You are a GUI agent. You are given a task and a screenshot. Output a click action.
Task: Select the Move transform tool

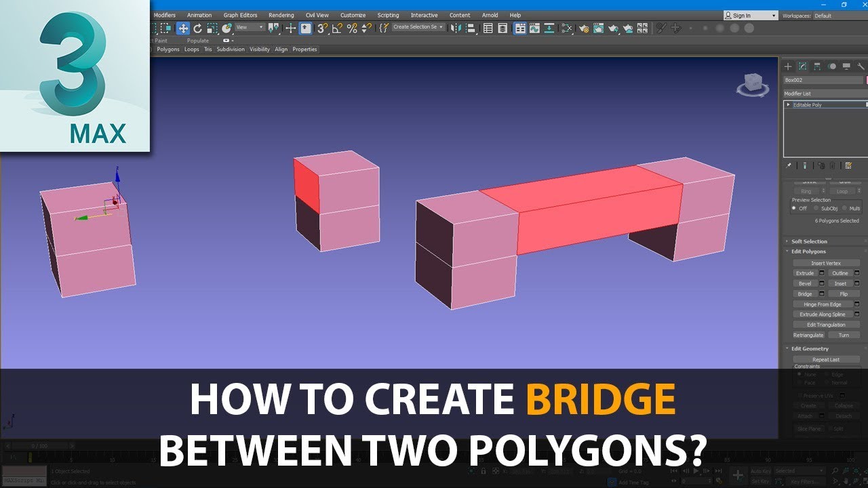[x=183, y=28]
